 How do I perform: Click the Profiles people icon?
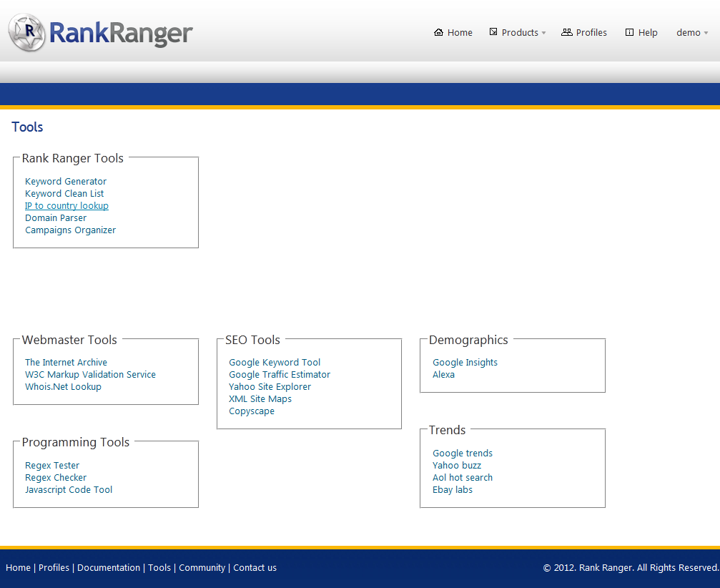point(566,32)
